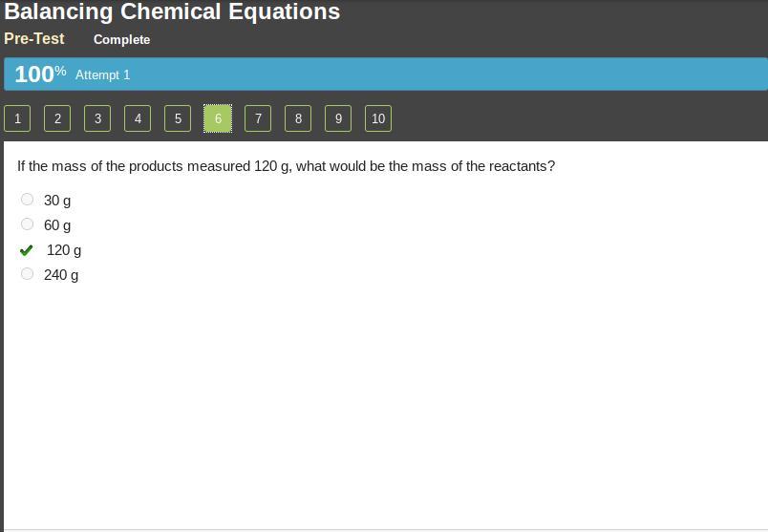Select the 30 g radio option

point(27,200)
